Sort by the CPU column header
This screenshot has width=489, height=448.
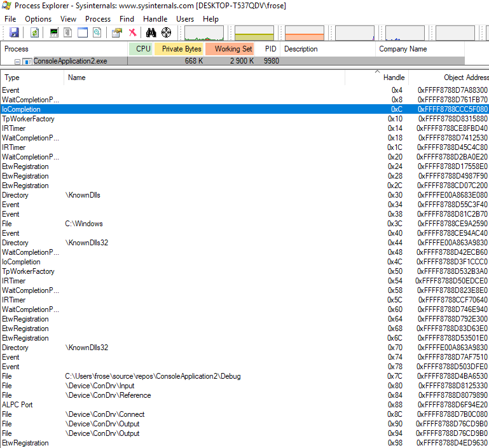click(x=141, y=49)
